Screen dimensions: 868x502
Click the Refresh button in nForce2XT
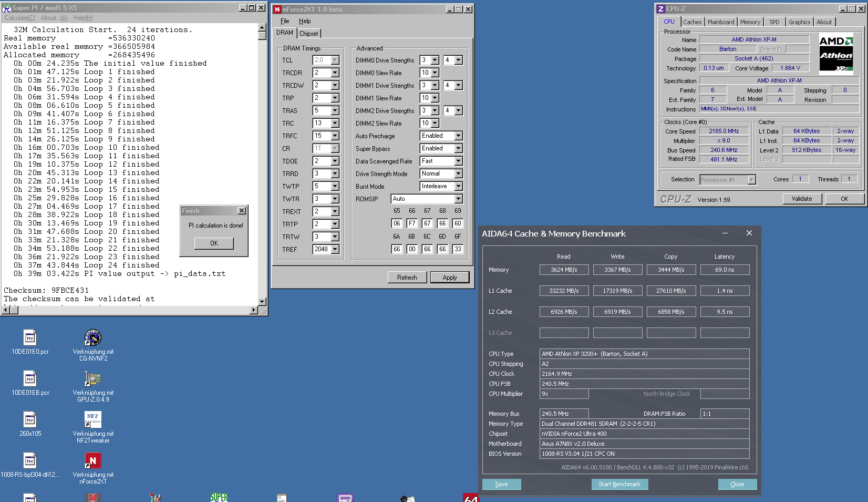(x=407, y=278)
